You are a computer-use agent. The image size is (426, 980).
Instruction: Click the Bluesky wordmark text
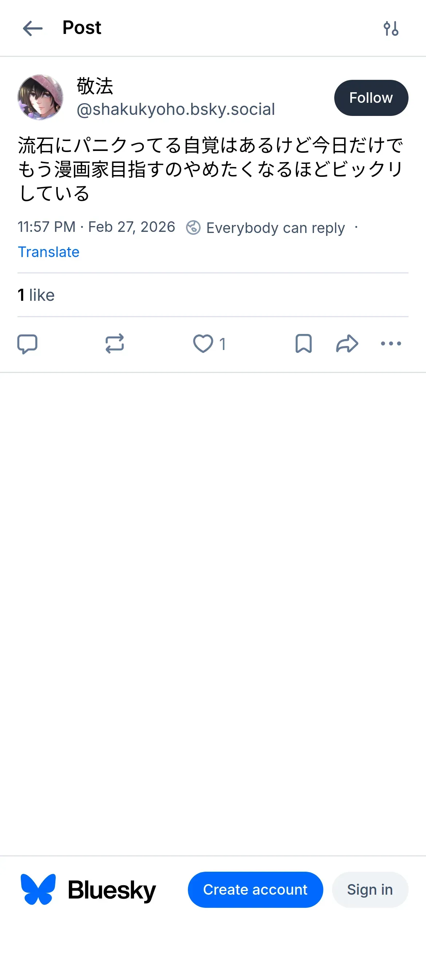pos(112,890)
